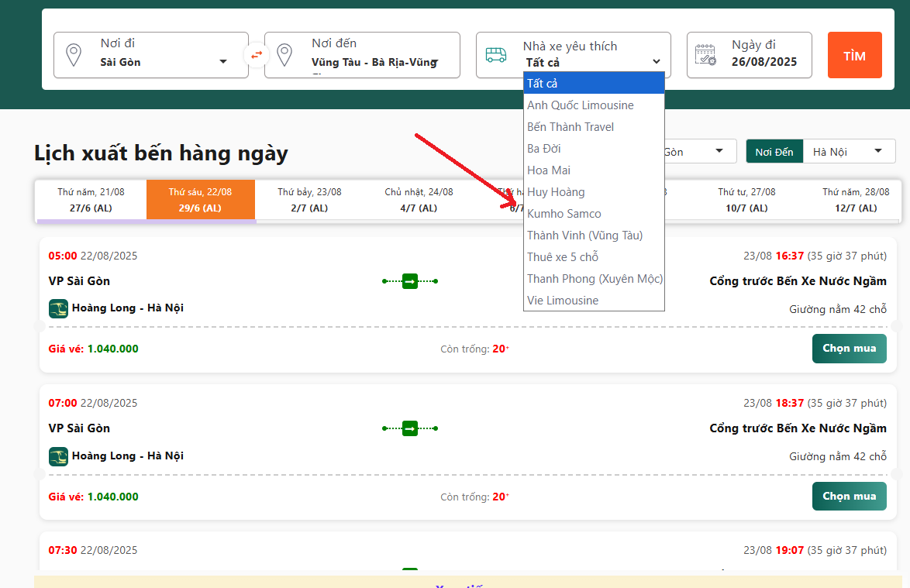Switch to Thứ tư, 27/08 date tab

(746, 199)
